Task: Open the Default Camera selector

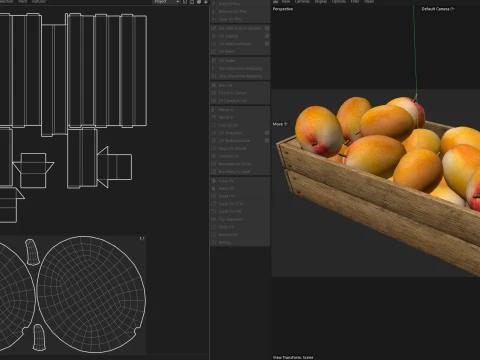Action: (438, 9)
